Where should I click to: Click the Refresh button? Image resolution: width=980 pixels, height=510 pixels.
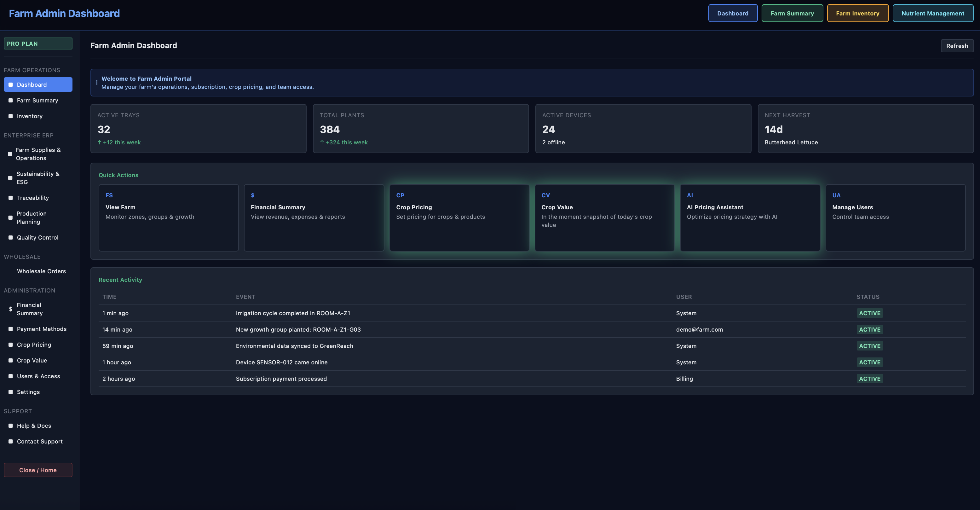coord(957,46)
